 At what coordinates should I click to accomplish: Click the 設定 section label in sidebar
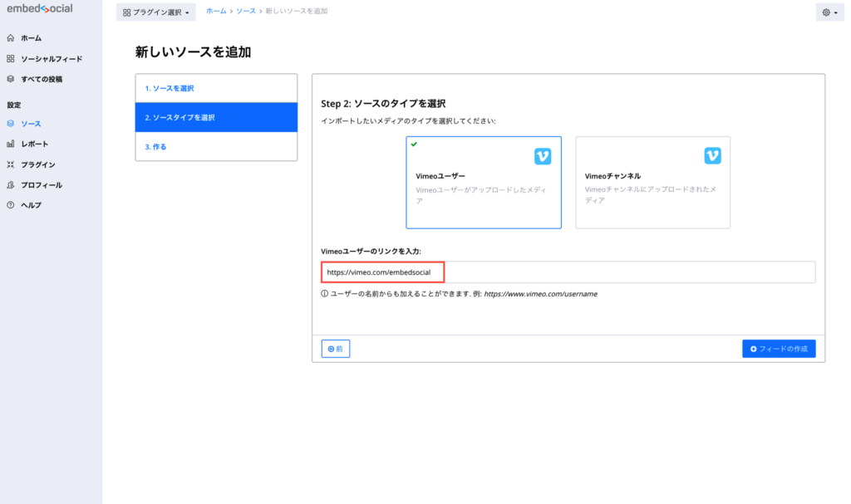[13, 105]
